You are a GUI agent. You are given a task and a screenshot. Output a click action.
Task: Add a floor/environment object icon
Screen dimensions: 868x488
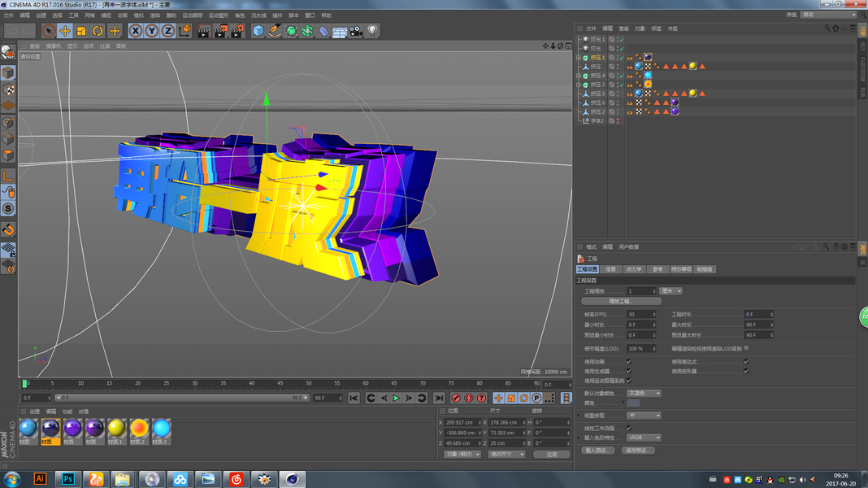[x=340, y=31]
